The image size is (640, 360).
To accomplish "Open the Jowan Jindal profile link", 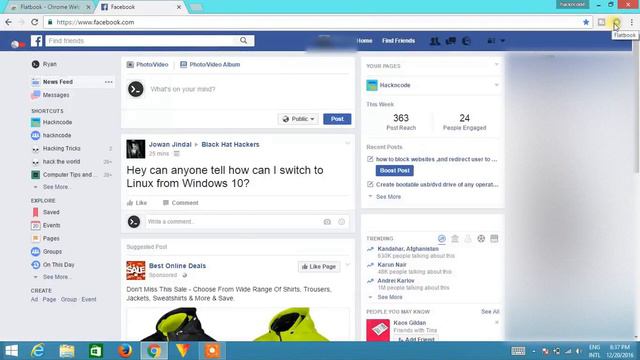I will tap(170, 144).
